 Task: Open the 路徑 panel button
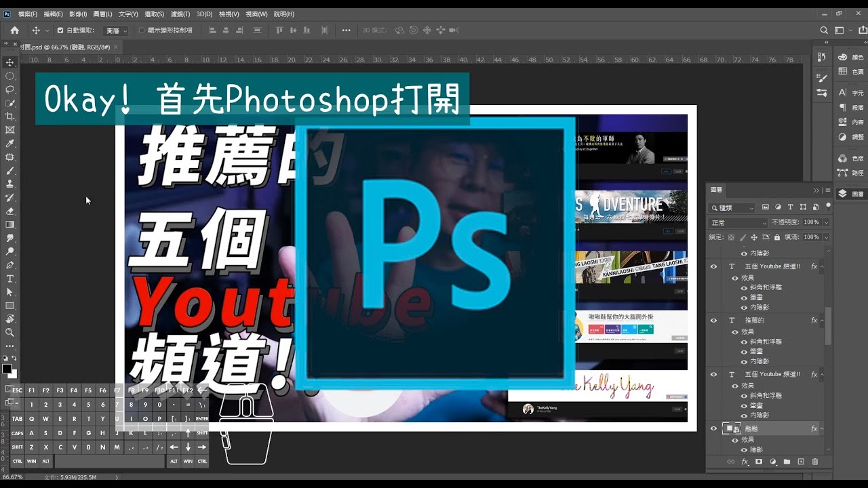pos(852,173)
